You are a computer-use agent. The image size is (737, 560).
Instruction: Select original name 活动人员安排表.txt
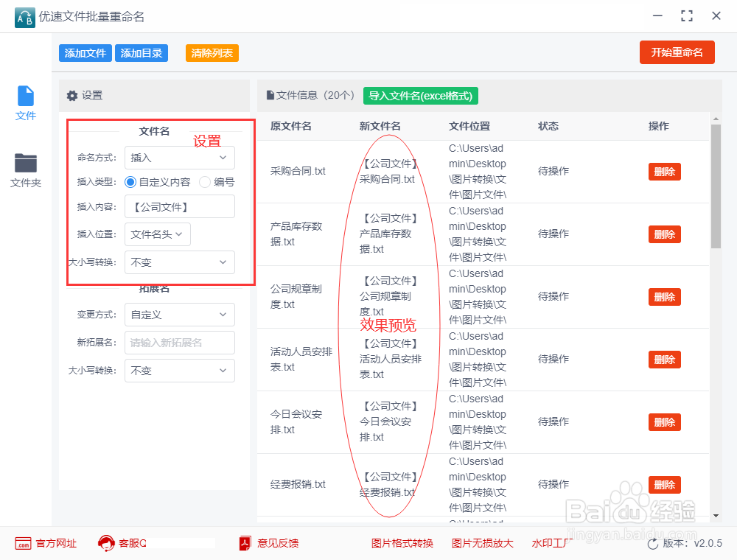coord(301,359)
